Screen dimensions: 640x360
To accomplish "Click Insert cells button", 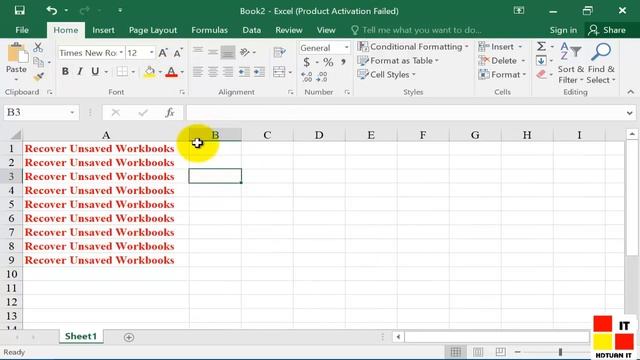I will pos(500,47).
